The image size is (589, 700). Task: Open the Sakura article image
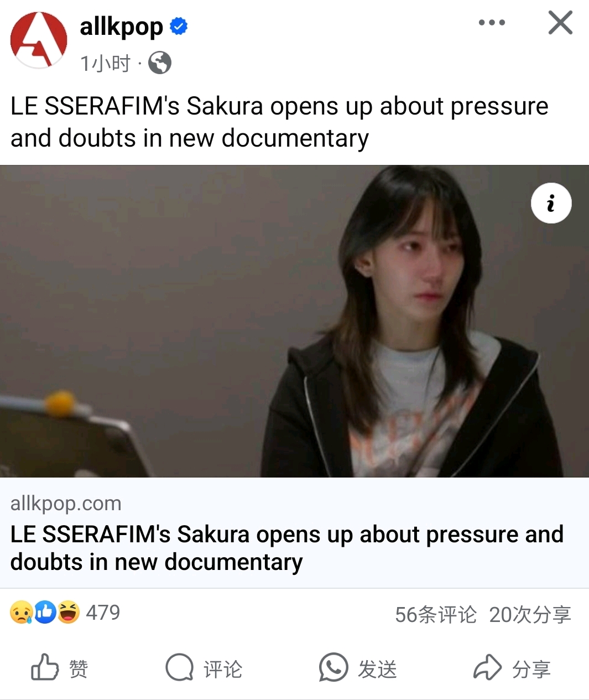click(294, 321)
